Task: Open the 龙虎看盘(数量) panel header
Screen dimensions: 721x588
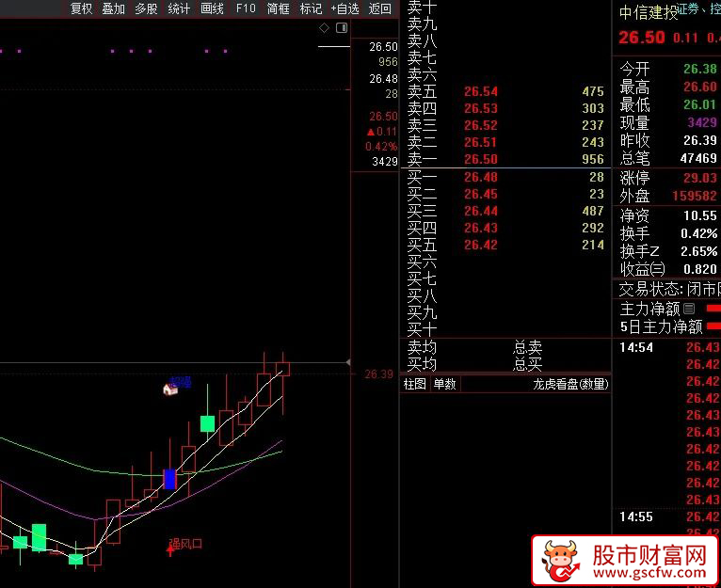Action: pos(570,384)
